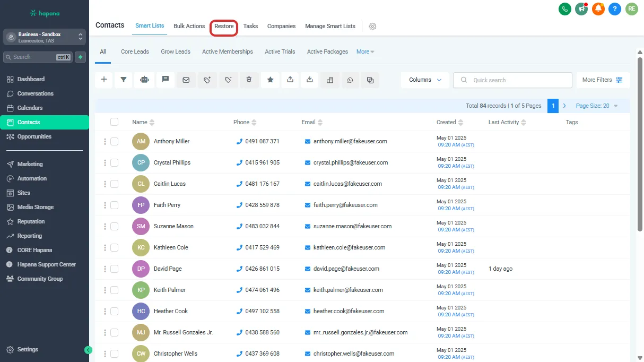The height and width of the screenshot is (362, 644).
Task: Click the WhatsApp icon in toolbar
Action: click(350, 80)
